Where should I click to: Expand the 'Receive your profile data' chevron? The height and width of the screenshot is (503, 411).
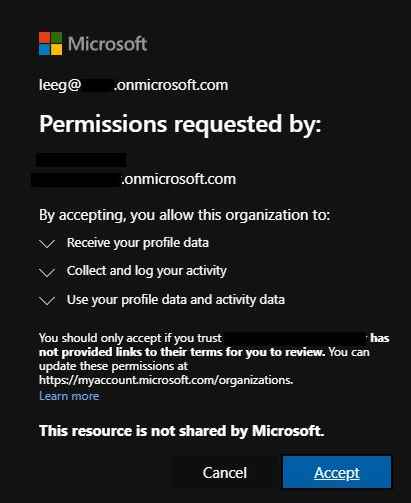[47, 244]
